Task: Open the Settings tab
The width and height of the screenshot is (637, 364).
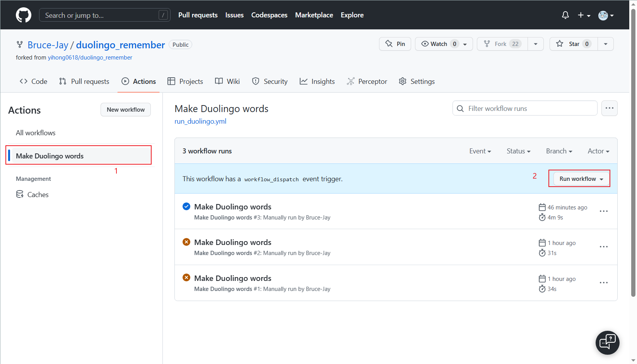Action: coord(417,82)
